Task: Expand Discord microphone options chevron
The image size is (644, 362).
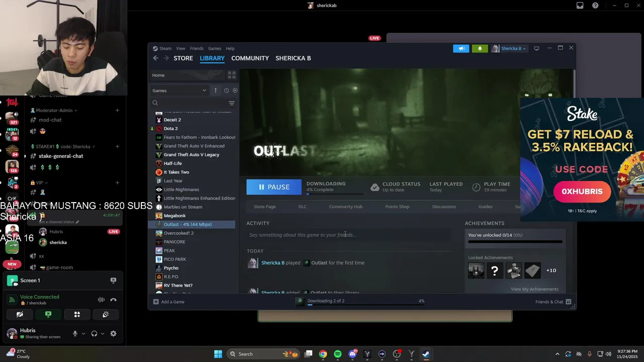Action: coord(84,333)
